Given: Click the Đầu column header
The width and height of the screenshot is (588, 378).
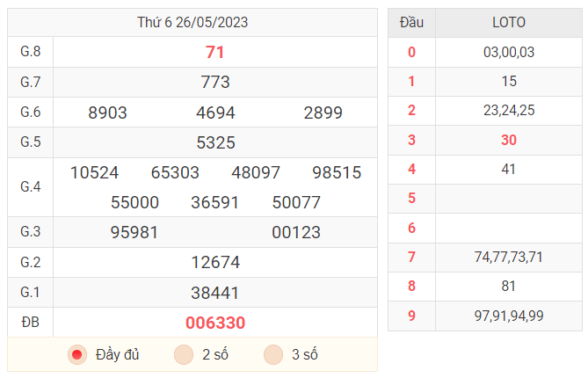Looking at the screenshot, I should (x=411, y=23).
